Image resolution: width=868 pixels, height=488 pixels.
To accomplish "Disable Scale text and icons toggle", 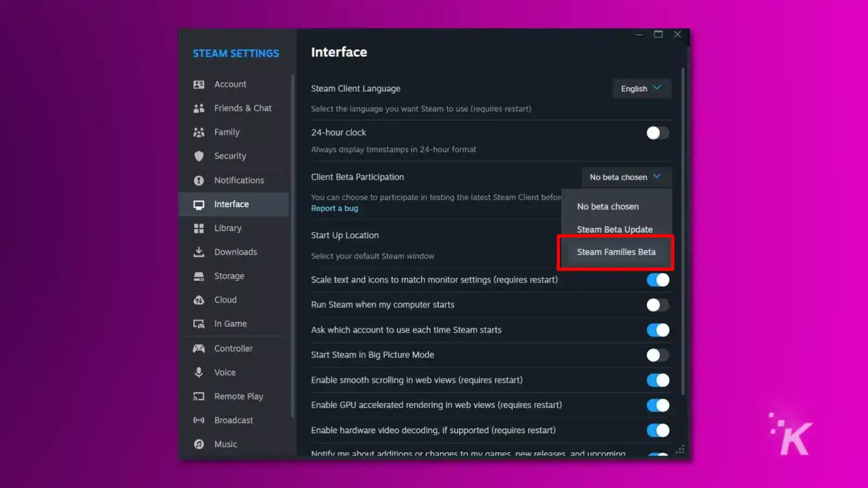I will click(x=658, y=280).
